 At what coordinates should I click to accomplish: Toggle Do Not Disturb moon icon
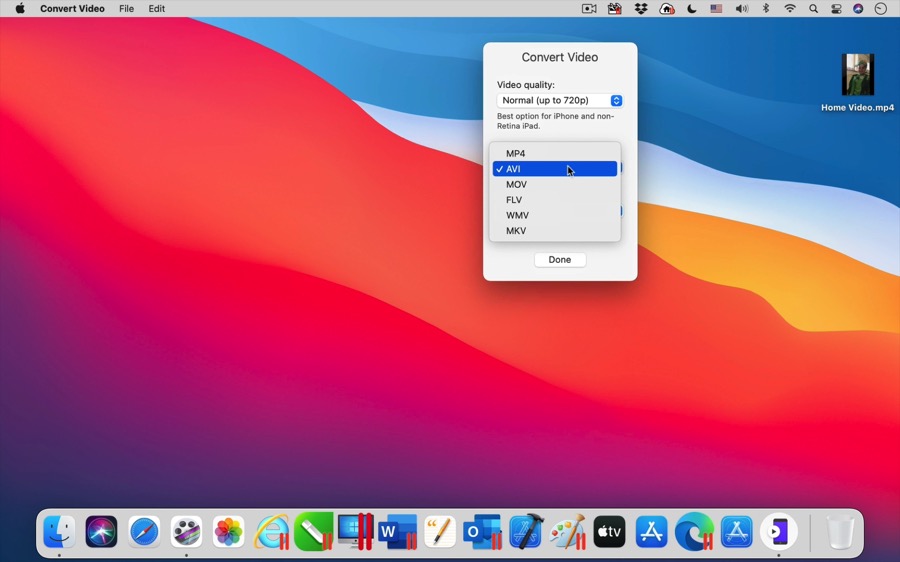pyautogui.click(x=691, y=9)
